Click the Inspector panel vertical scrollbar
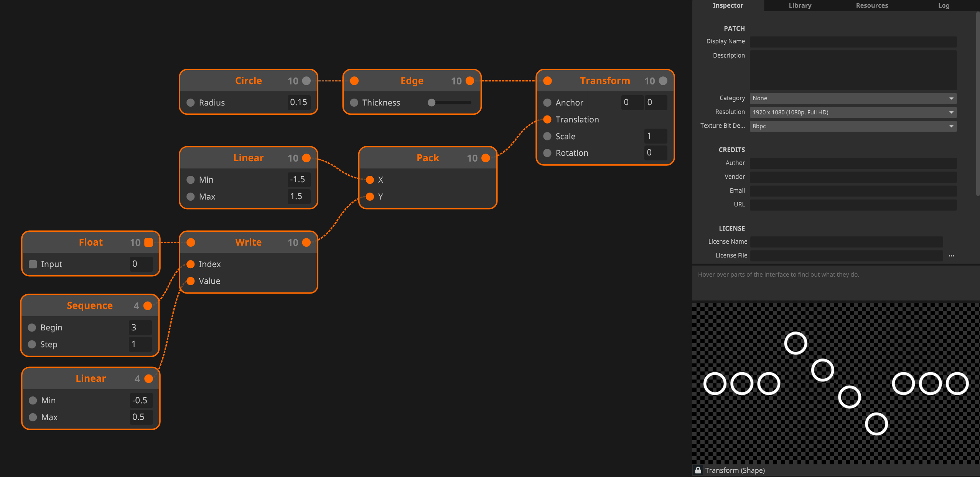 click(978, 104)
